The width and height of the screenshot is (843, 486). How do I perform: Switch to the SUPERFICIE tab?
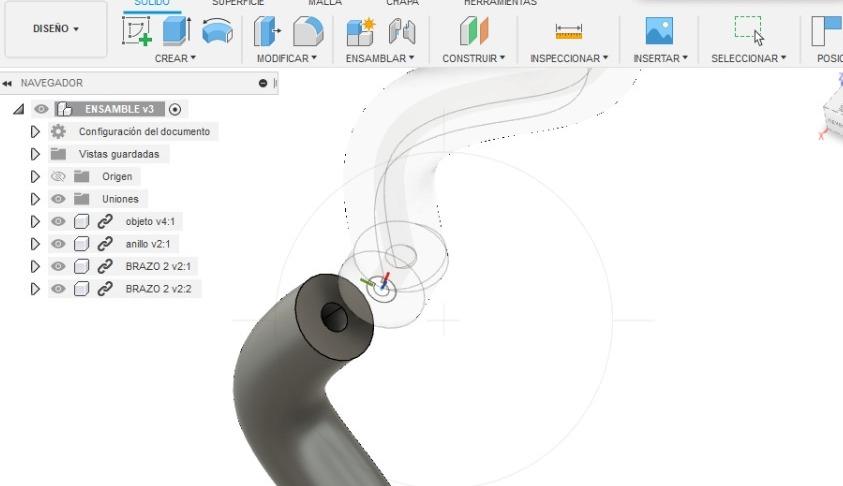point(238,3)
